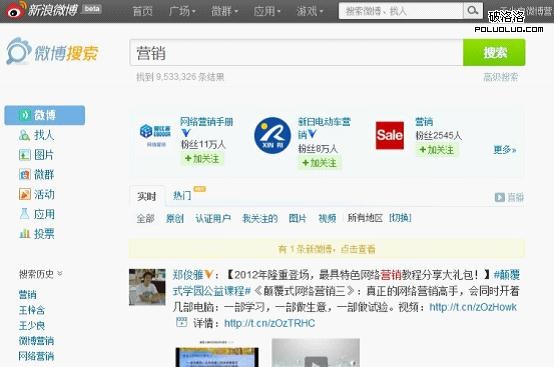Follow 网络营销手册 with 加关注
This screenshot has width=554, height=367.
[202, 159]
